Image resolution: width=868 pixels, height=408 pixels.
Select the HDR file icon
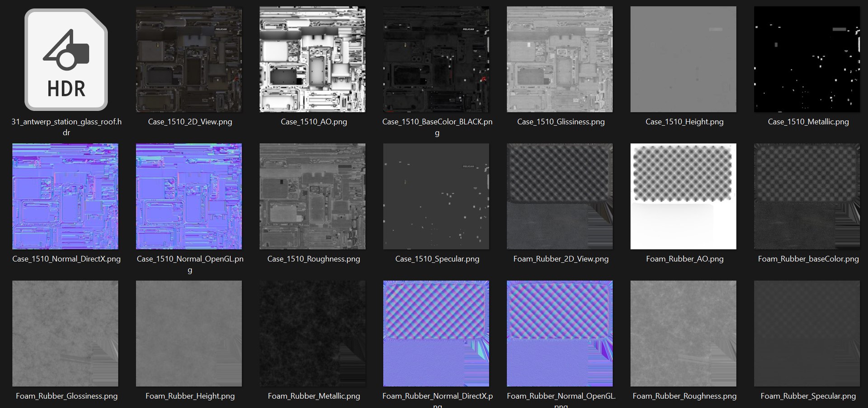(x=66, y=59)
